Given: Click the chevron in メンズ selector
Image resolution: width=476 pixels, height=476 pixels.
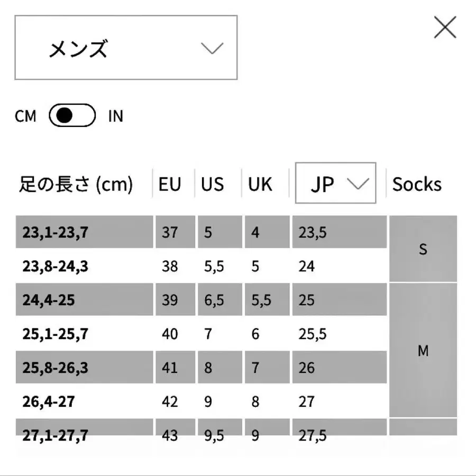Looking at the screenshot, I should click(212, 49).
